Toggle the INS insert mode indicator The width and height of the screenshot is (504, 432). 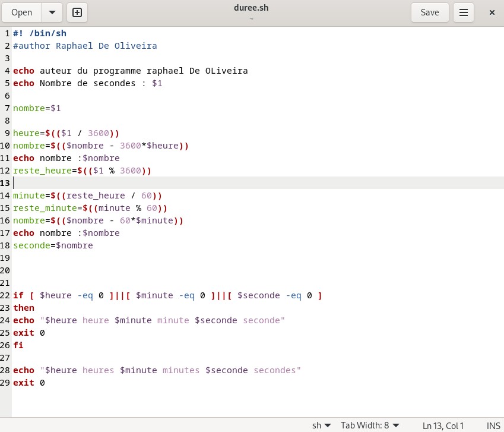(x=493, y=425)
